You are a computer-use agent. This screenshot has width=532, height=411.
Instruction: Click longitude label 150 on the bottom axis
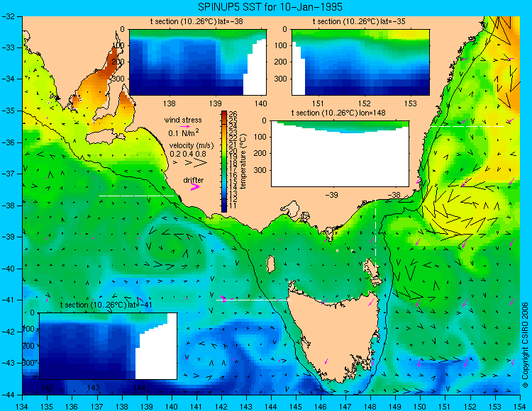[x=420, y=407]
